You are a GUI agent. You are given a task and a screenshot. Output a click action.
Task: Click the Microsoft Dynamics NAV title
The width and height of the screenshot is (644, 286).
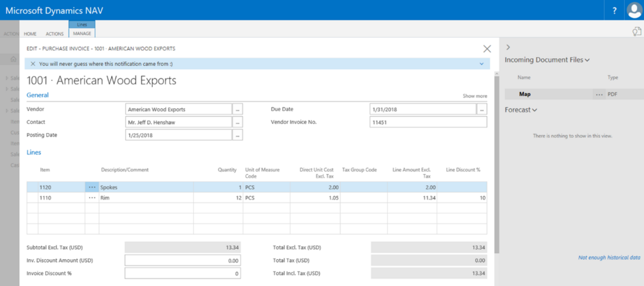click(54, 11)
